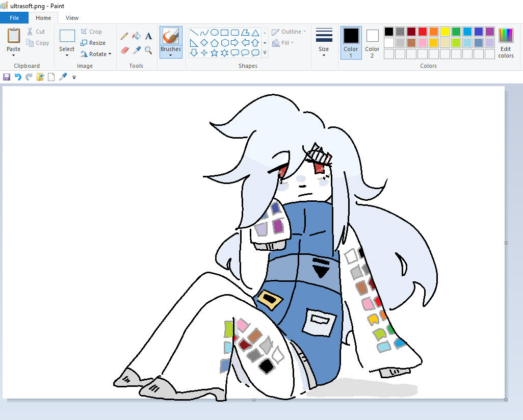Click the Save icon in quick access toolbar
This screenshot has height=420, width=523.
pos(7,77)
